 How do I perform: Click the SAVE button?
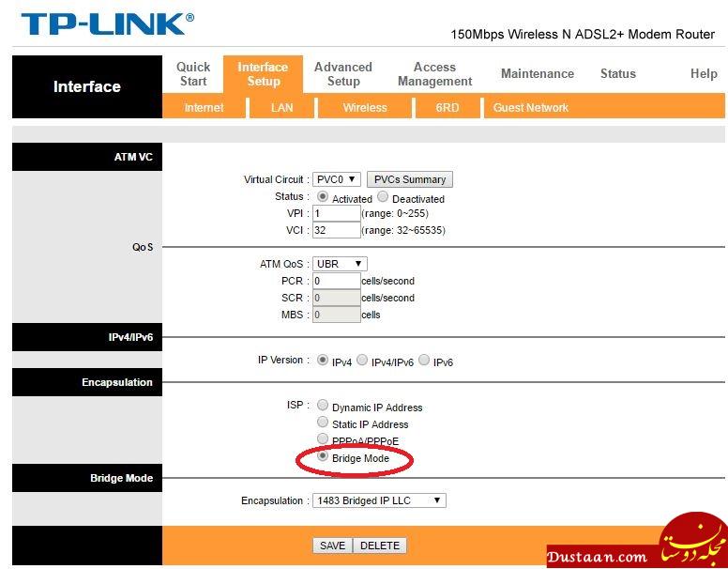point(332,546)
